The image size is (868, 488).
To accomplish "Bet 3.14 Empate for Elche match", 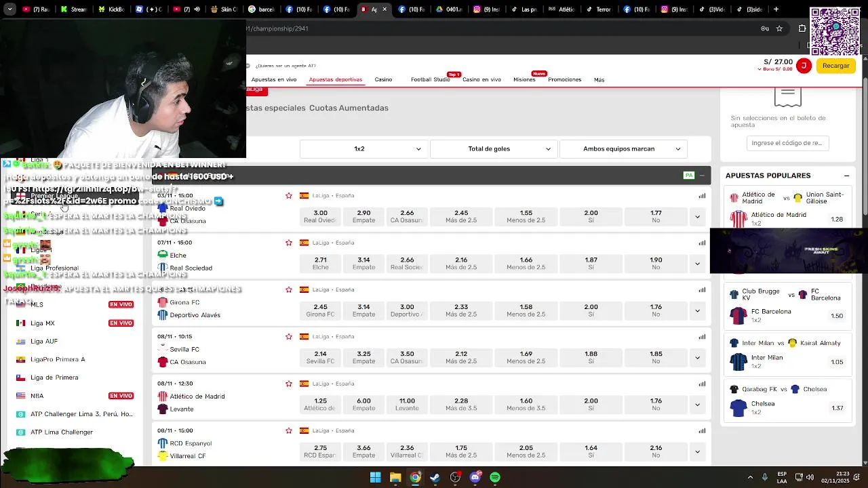I will [x=363, y=264].
